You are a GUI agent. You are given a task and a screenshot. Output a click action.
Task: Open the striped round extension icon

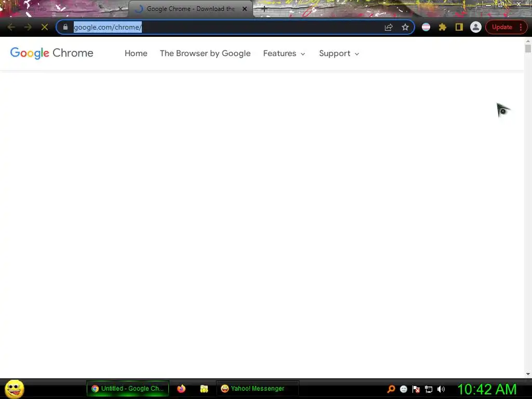click(x=426, y=27)
